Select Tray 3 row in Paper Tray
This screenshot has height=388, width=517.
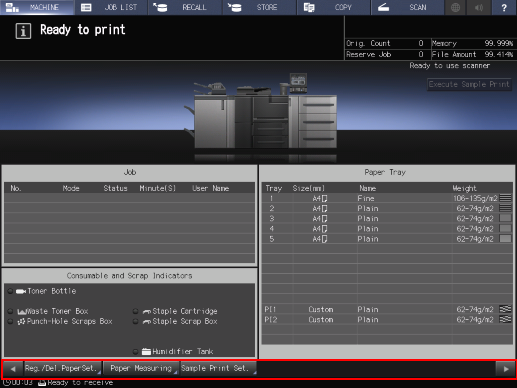(387, 219)
